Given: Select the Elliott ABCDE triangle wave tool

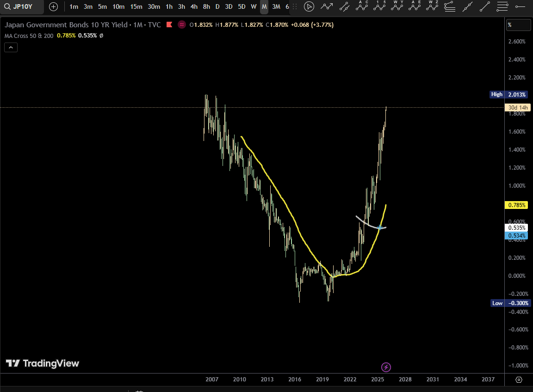Looking at the screenshot, I should pos(415,6).
